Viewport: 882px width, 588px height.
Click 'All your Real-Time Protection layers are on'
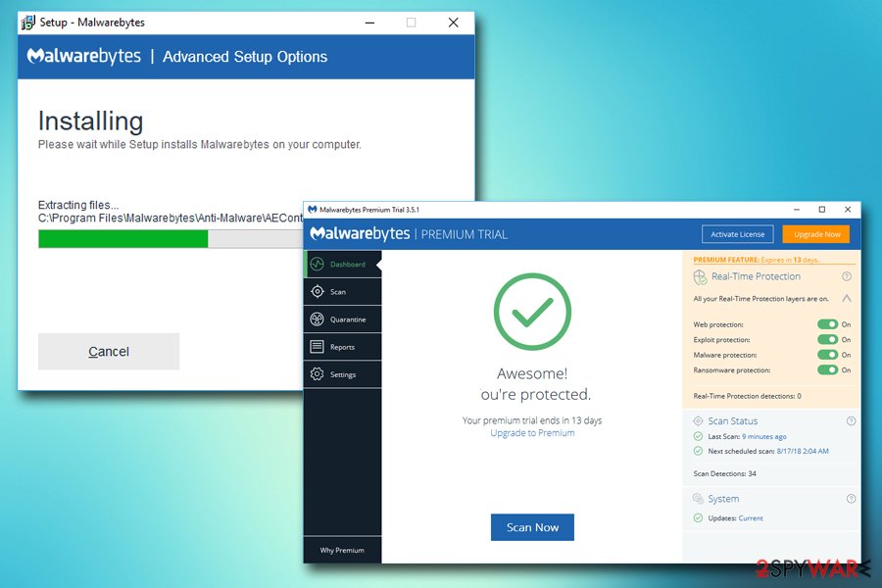point(761,299)
